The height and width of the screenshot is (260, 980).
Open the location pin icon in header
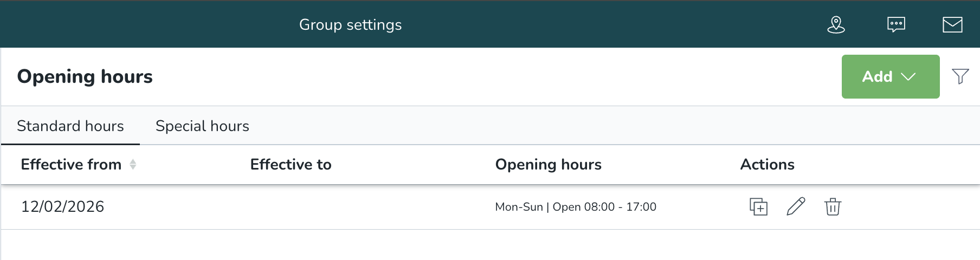836,25
